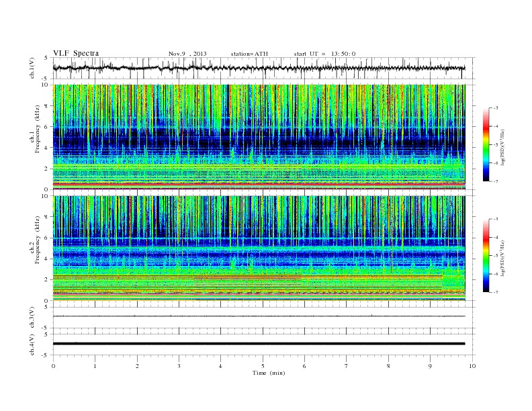Click the "VLF Spectra" title text
Viewport: 532px width, 411px height.
point(76,53)
